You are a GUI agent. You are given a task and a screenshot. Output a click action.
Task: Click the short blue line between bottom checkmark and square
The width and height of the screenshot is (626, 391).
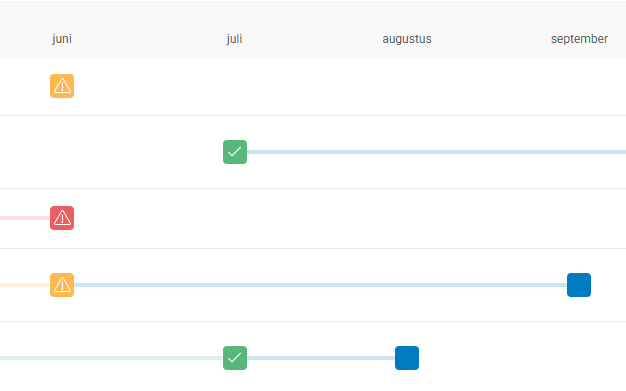point(321,358)
